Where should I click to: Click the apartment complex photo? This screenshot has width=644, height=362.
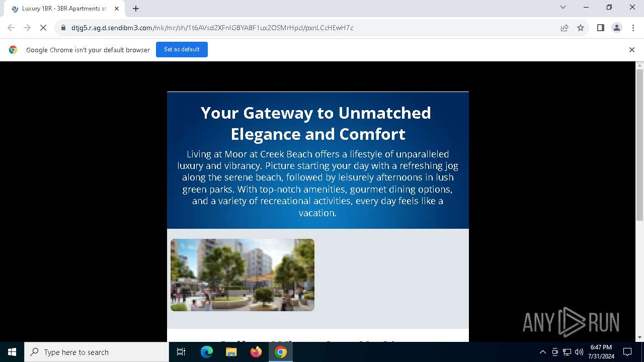[243, 275]
